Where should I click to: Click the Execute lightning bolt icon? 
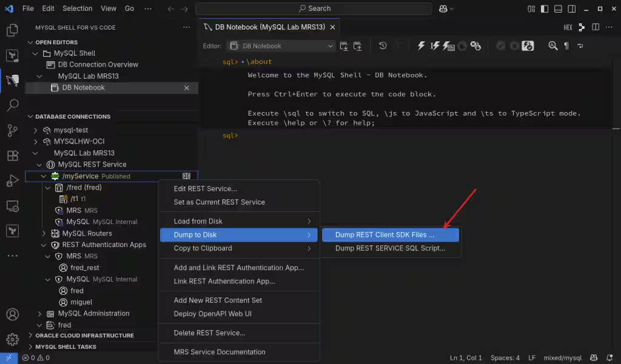421,45
